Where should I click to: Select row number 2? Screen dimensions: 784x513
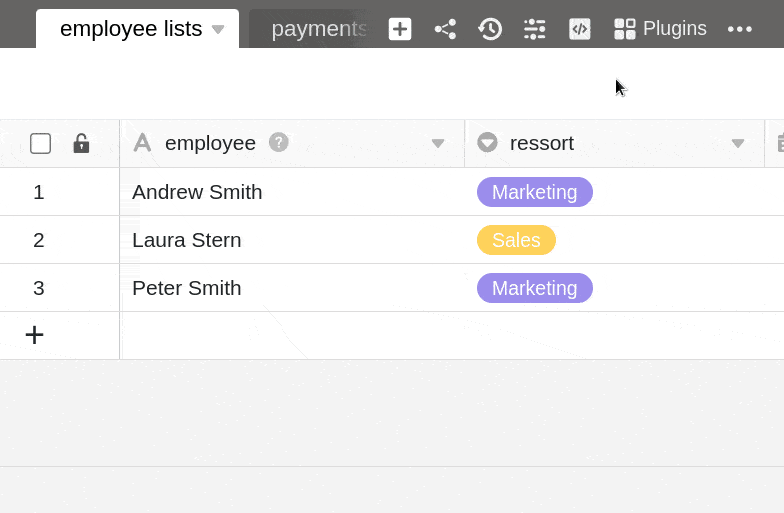pyautogui.click(x=39, y=240)
